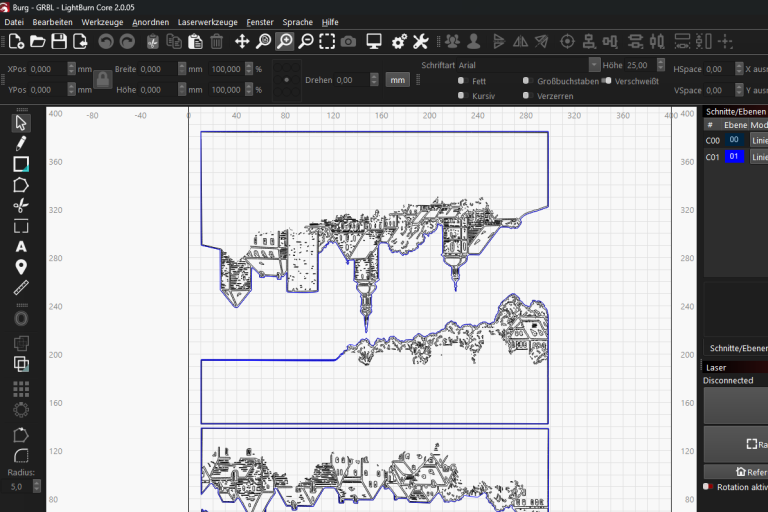Select the text tool (A)
Screen dimensions: 768x512
[21, 246]
